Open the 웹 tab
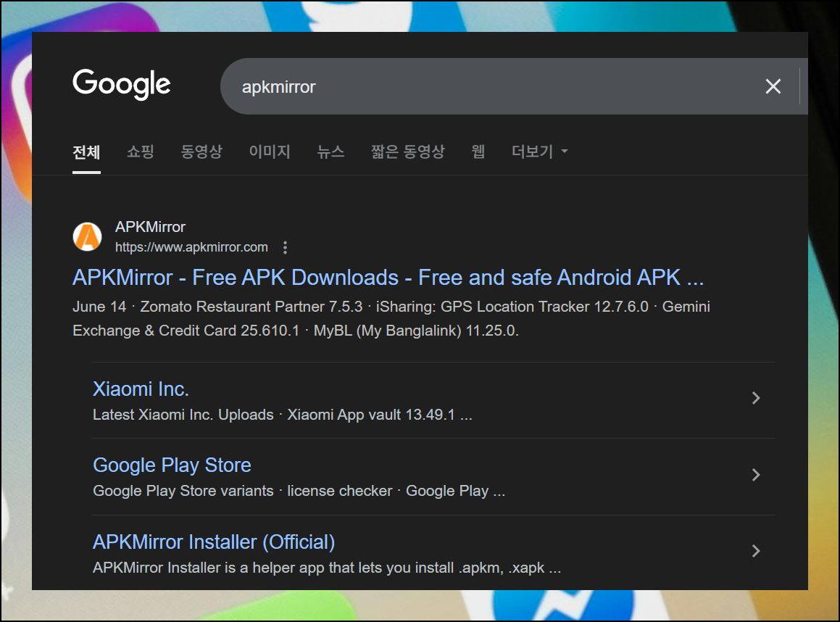The width and height of the screenshot is (840, 622). (478, 152)
